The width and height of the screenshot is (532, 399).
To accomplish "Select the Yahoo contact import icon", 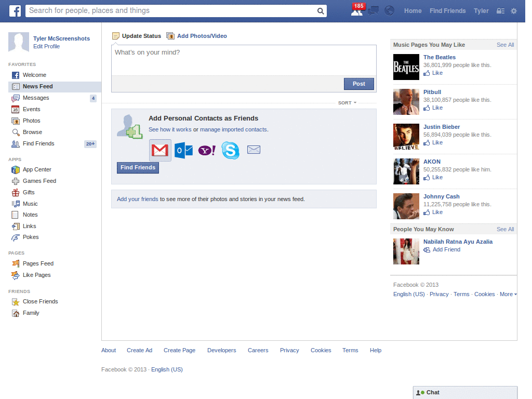I will (x=207, y=150).
